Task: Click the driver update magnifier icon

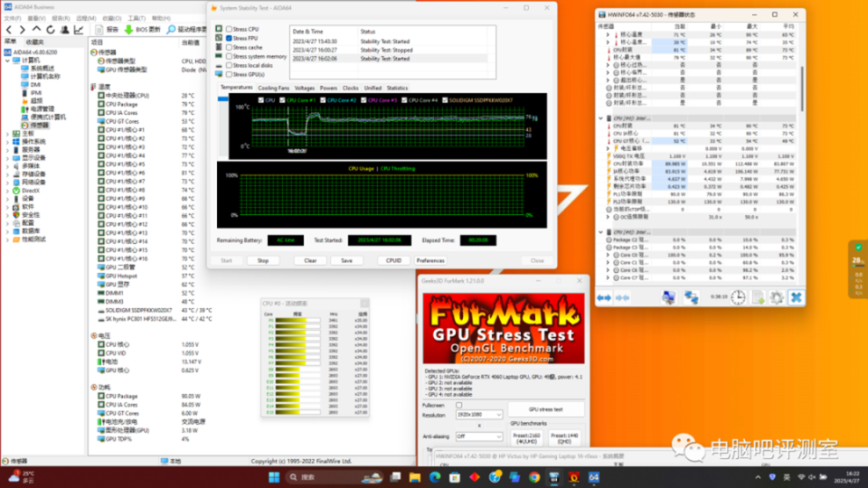Action: [172, 30]
